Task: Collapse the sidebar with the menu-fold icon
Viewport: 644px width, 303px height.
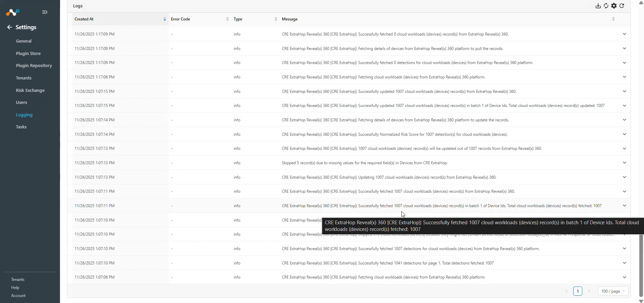Action: 45,12
